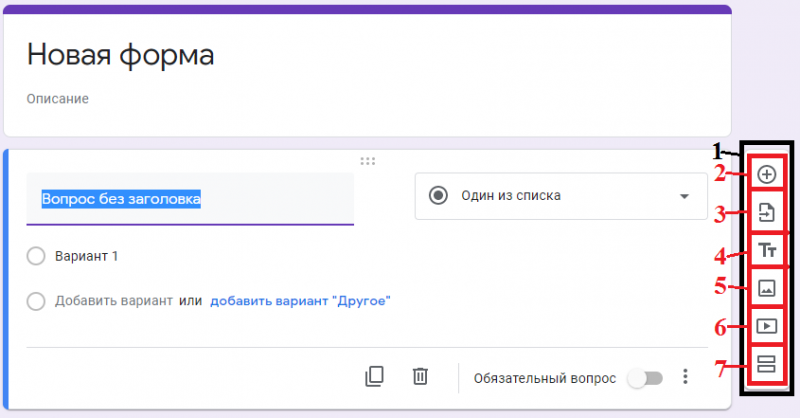
Task: Click radio button beside "Добавить вариант"
Action: click(37, 301)
